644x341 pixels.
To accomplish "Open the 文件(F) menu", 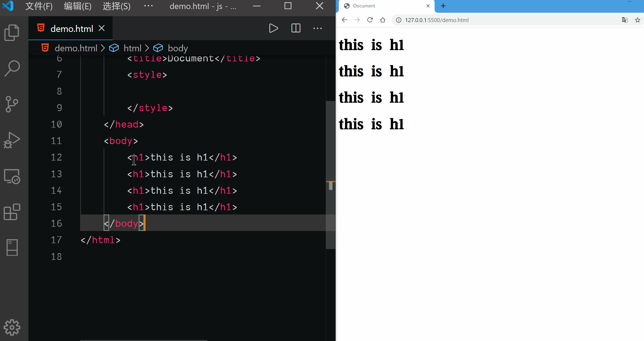I will [39, 6].
